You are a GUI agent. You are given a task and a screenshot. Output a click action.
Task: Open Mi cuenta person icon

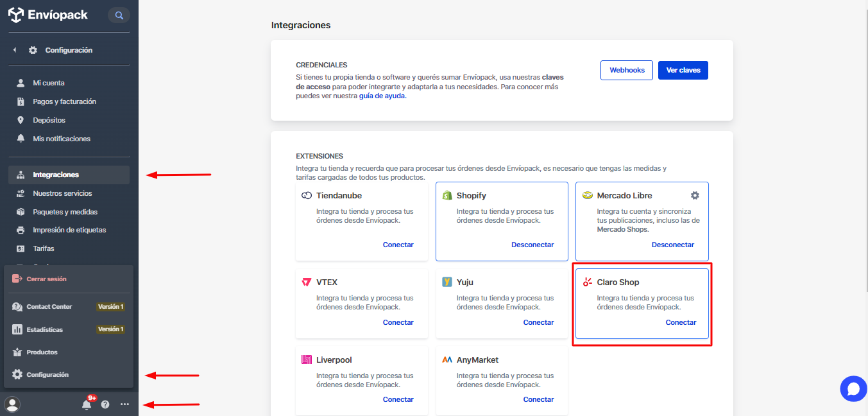[20, 83]
